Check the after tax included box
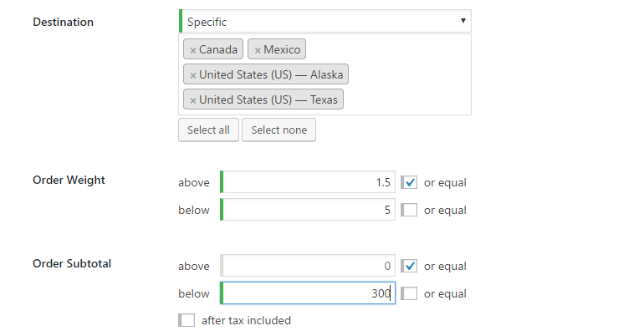The height and width of the screenshot is (336, 644). 187,320
